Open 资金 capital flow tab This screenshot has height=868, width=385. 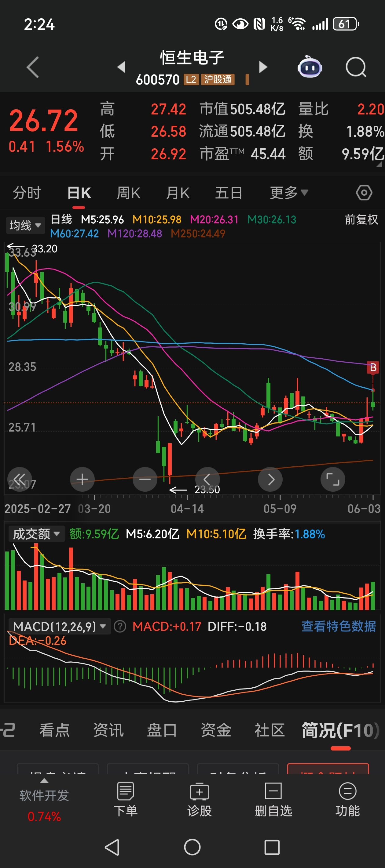tap(216, 730)
